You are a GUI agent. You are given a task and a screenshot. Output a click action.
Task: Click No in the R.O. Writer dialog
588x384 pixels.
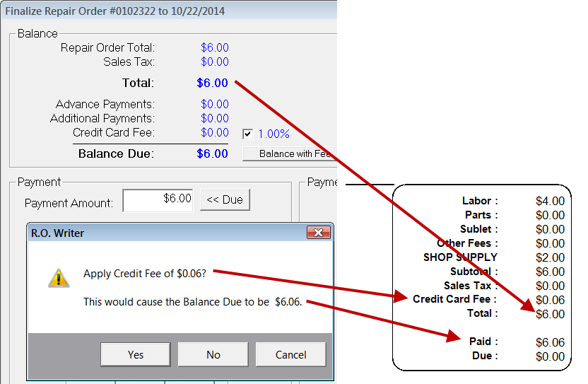[x=213, y=355]
